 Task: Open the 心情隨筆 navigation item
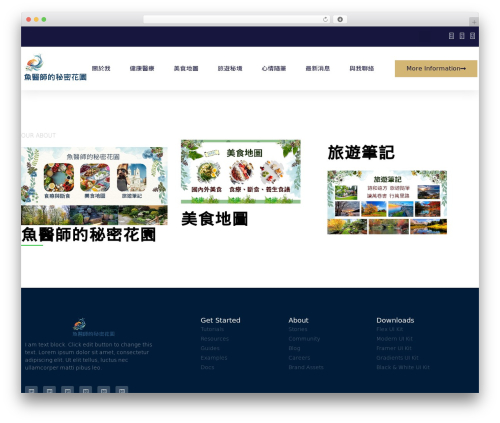274,68
